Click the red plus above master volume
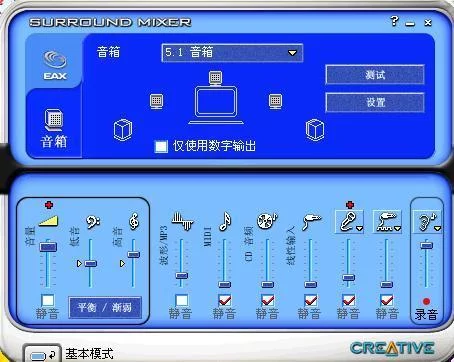The height and width of the screenshot is (362, 454). (x=49, y=204)
